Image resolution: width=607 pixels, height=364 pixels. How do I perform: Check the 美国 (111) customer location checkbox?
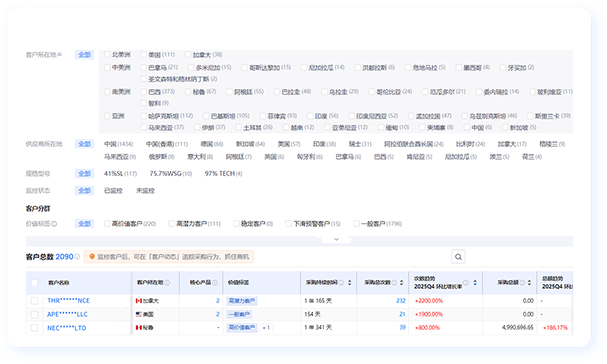(144, 55)
